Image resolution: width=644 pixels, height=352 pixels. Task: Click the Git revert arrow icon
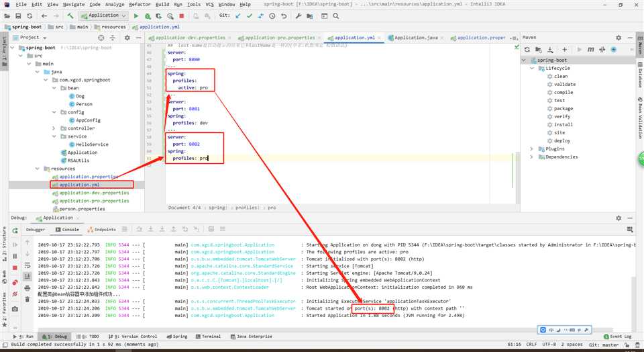pyautogui.click(x=284, y=16)
